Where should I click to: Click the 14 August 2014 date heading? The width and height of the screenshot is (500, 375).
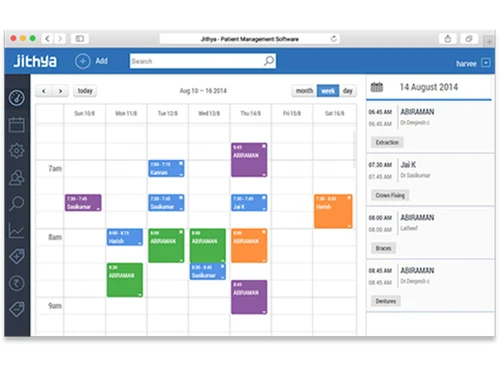click(x=429, y=87)
